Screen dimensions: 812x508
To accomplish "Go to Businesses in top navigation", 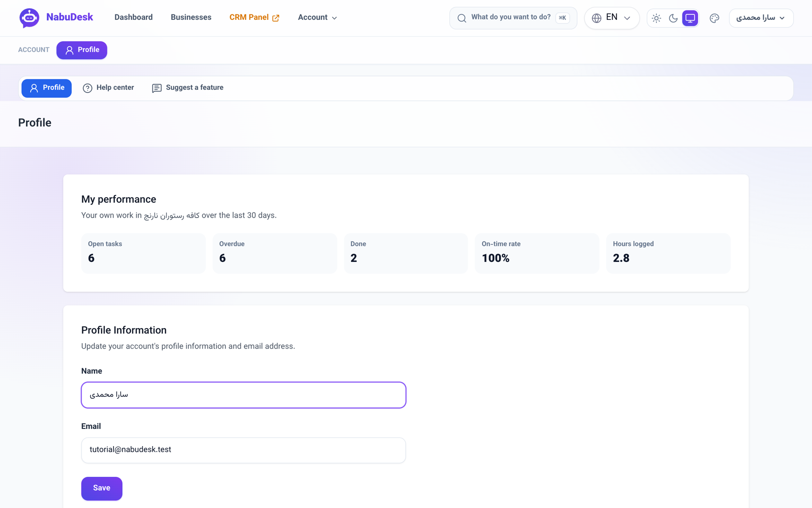I will [x=191, y=18].
